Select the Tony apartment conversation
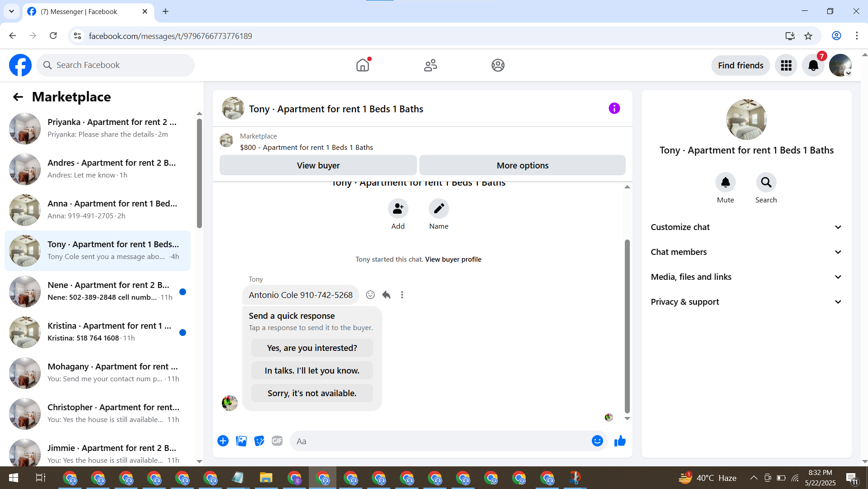 tap(97, 251)
